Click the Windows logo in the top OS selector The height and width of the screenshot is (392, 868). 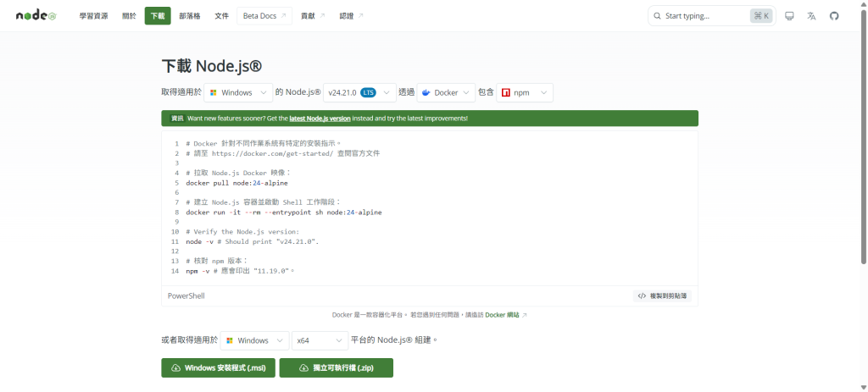(213, 93)
